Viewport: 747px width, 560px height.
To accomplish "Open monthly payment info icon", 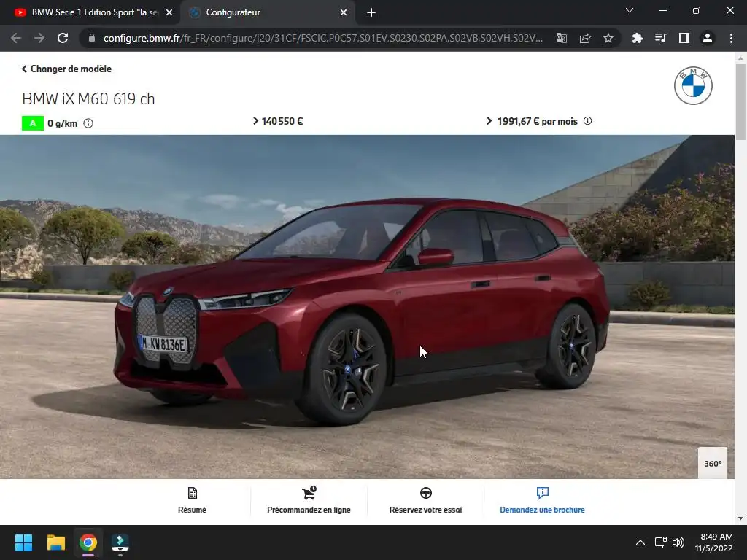I will pyautogui.click(x=587, y=121).
